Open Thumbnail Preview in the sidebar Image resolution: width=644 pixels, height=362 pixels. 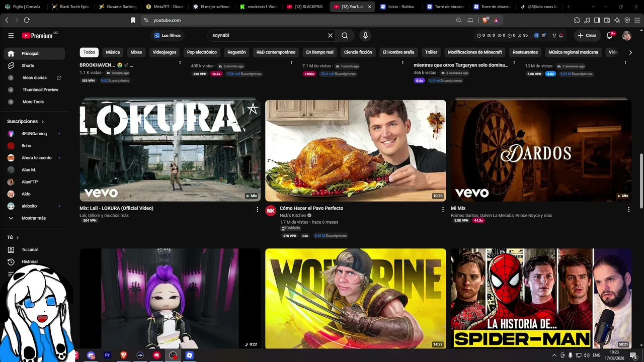tap(34, 89)
